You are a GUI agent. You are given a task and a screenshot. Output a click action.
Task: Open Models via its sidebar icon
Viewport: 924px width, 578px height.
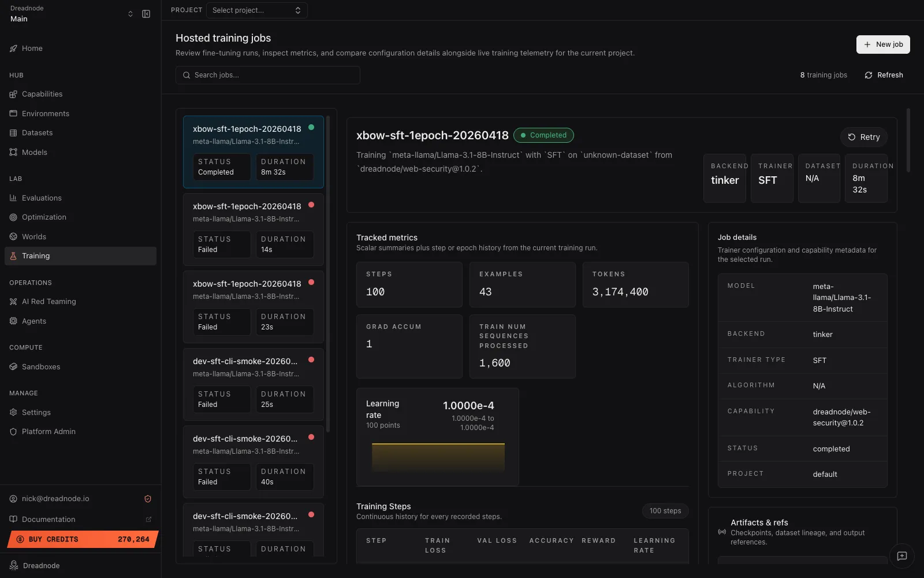tap(13, 152)
